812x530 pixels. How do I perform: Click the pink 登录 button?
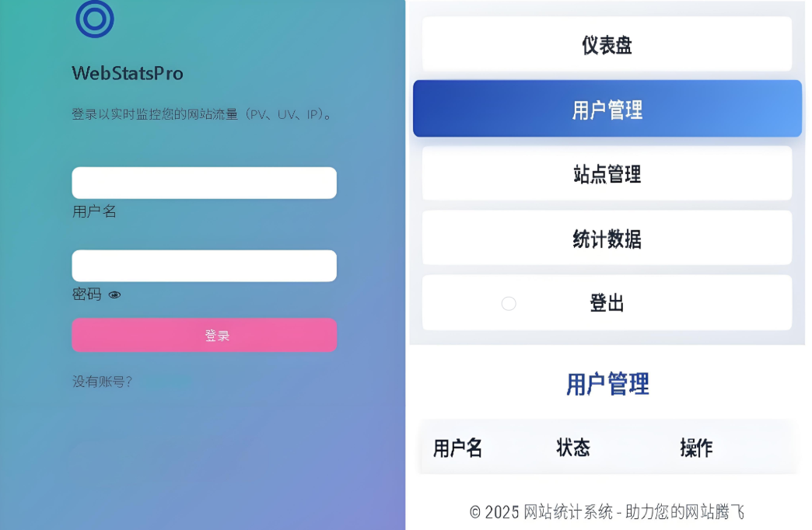point(204,335)
